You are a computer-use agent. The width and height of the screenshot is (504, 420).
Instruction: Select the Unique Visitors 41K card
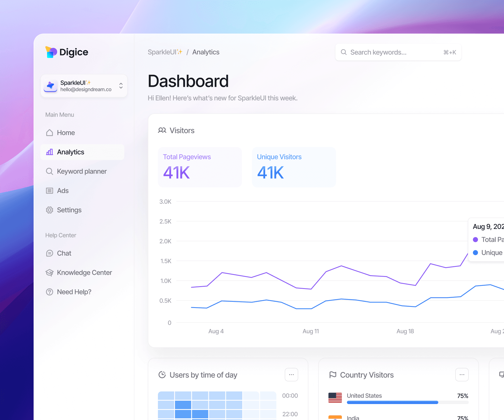294,167
